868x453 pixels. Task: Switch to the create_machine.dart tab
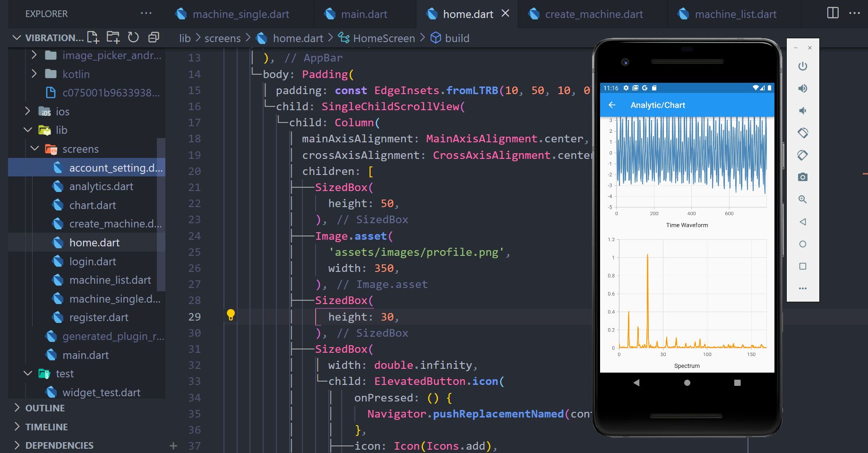(592, 14)
